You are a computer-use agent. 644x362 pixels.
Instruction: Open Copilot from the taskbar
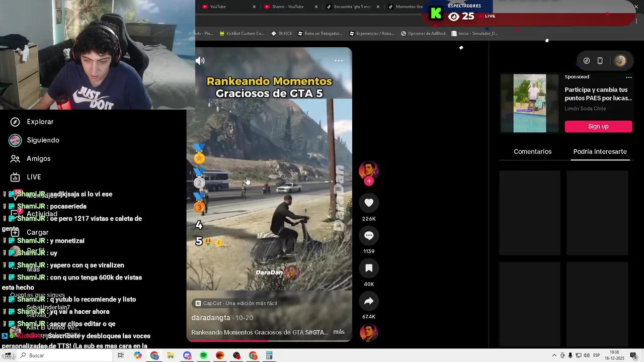click(138, 355)
